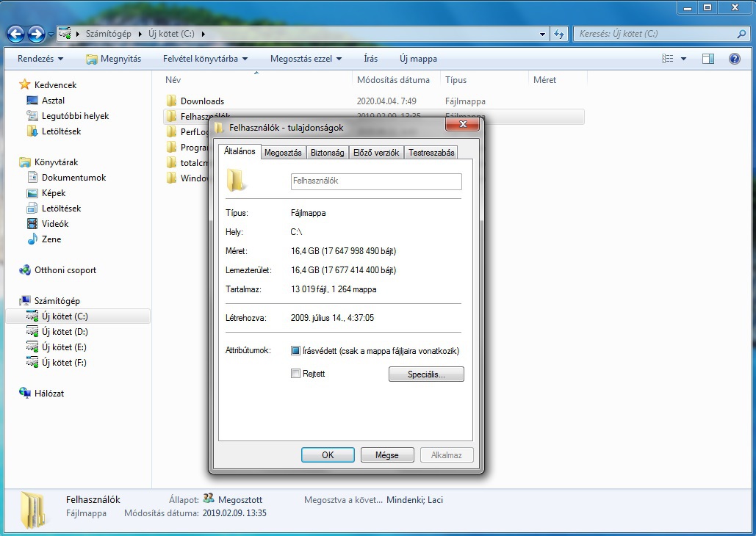Open the view options dropdown arrow
The height and width of the screenshot is (536, 756).
683,59
